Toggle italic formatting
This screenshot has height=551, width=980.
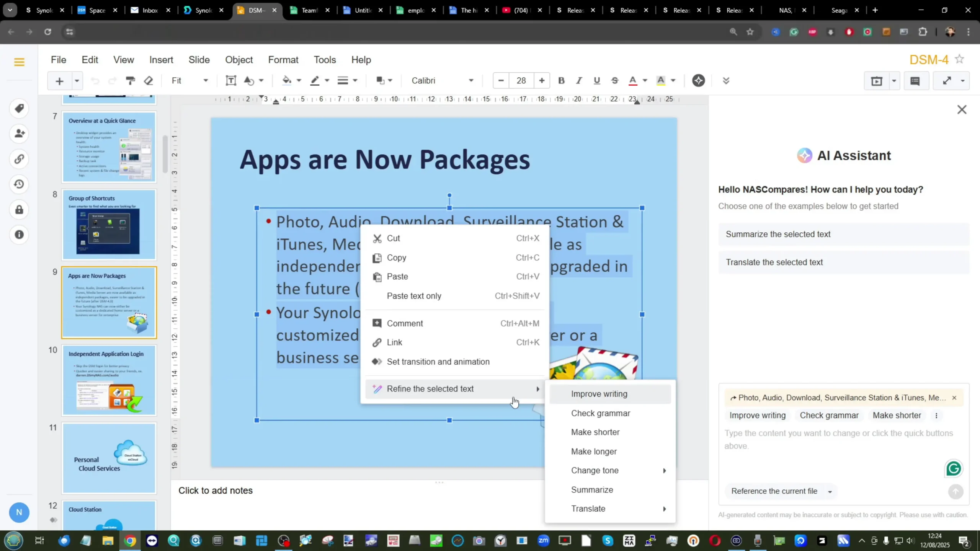pyautogui.click(x=579, y=81)
